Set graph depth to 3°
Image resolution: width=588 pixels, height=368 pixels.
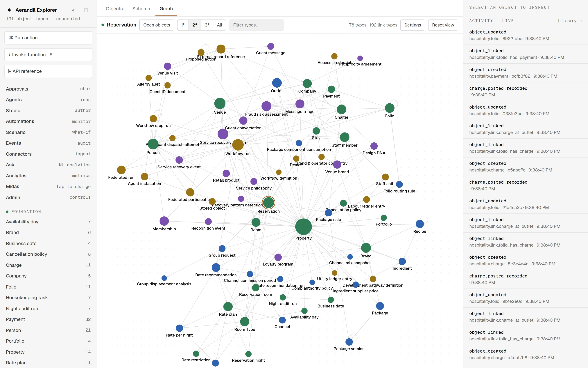[207, 25]
